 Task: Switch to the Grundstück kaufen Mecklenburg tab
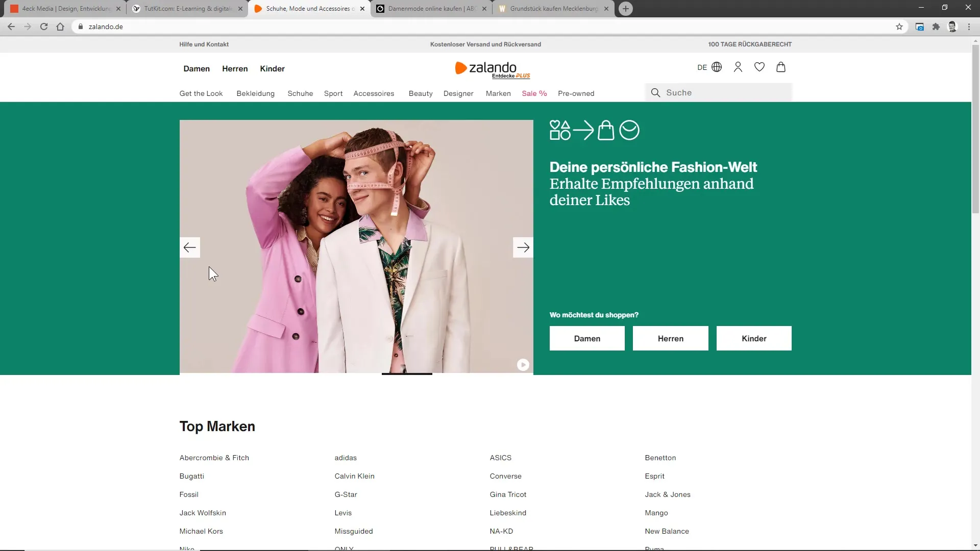554,9
